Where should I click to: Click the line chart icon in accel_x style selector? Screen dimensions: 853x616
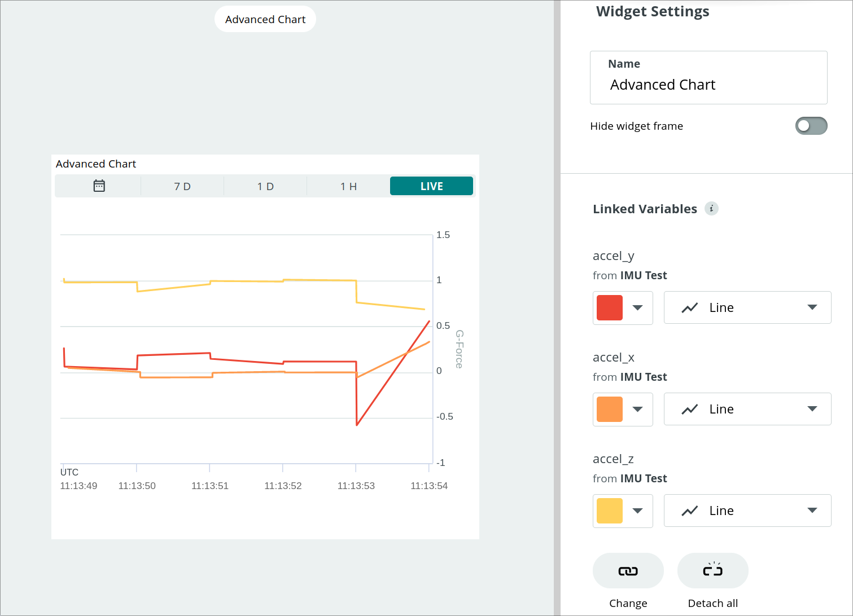coord(690,409)
